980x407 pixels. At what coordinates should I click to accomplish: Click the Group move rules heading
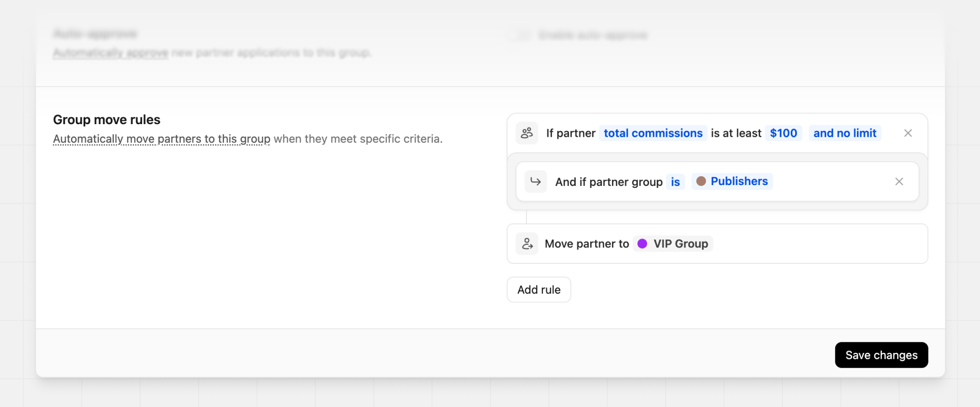[107, 119]
